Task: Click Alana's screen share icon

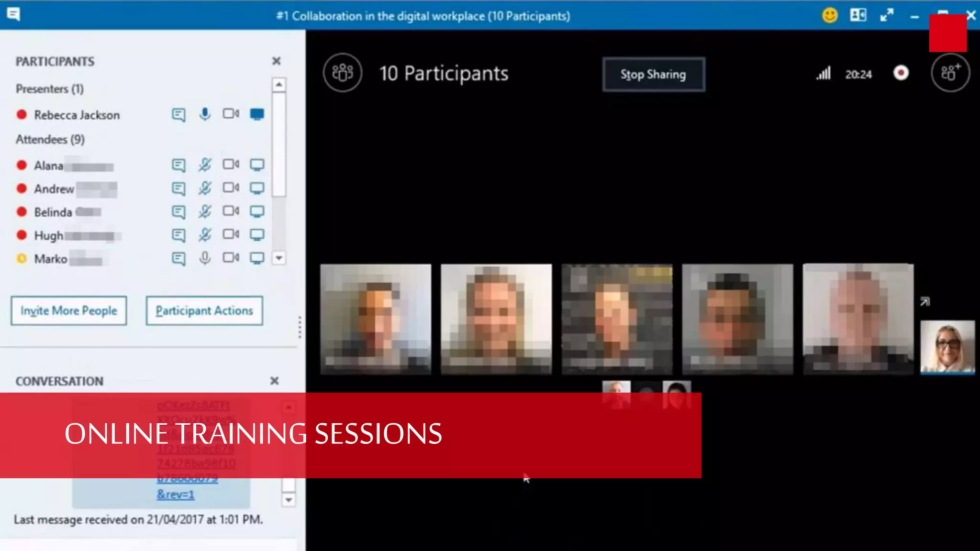Action: (x=257, y=165)
